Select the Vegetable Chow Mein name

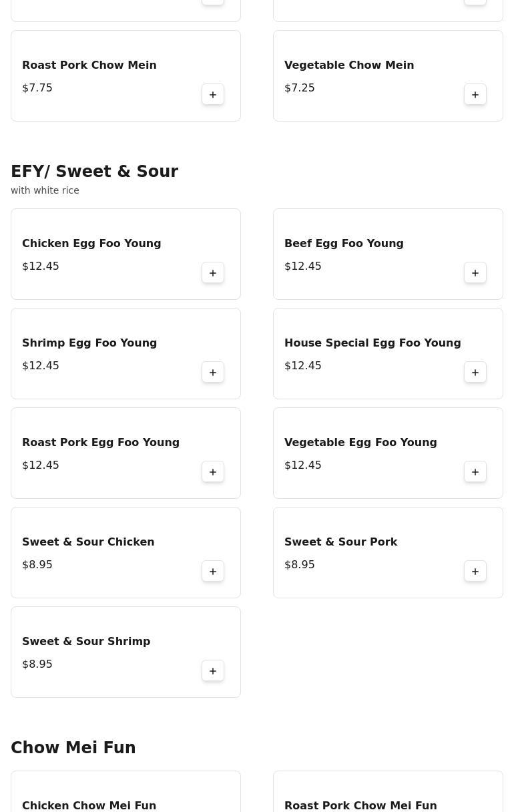pos(349,65)
